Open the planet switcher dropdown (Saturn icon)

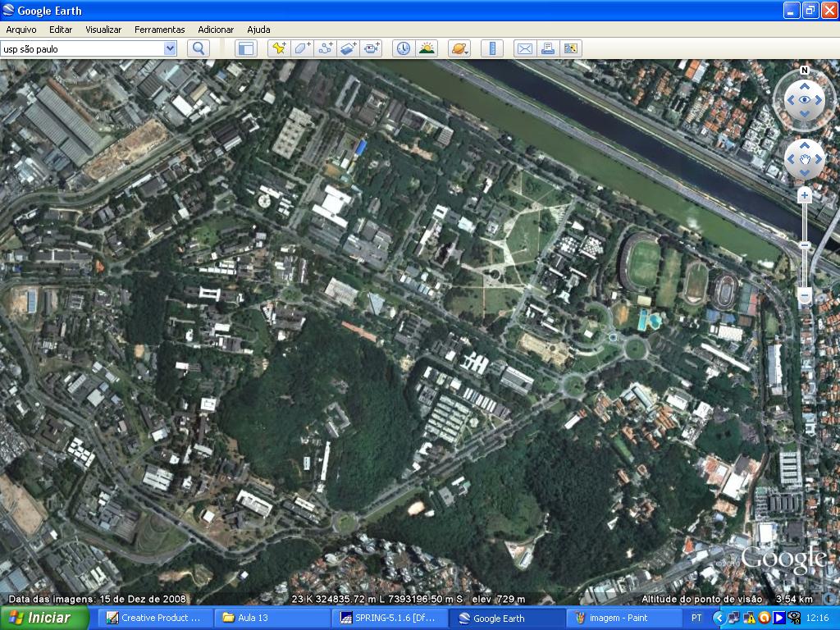click(459, 48)
